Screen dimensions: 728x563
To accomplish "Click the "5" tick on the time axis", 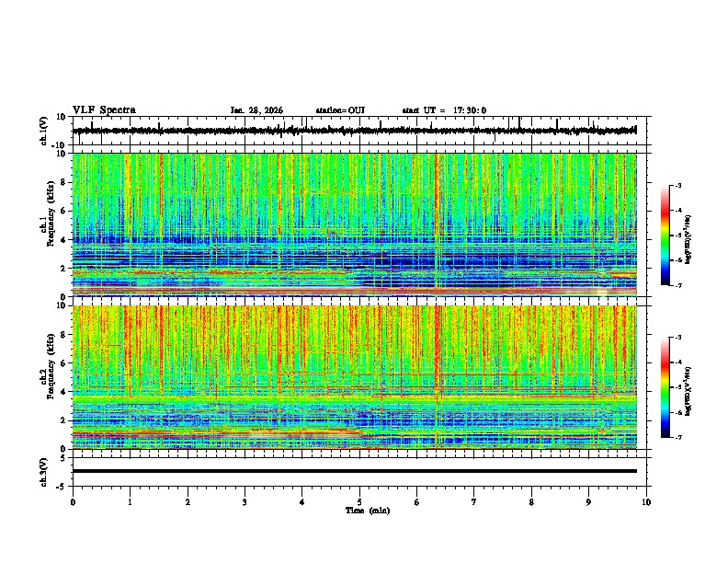I will pos(359,502).
